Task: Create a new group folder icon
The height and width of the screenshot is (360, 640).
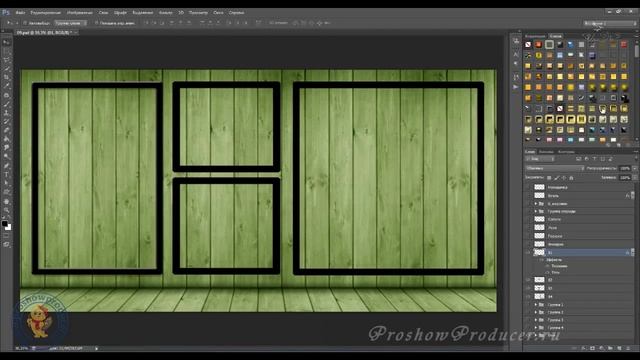Action: tap(611, 348)
